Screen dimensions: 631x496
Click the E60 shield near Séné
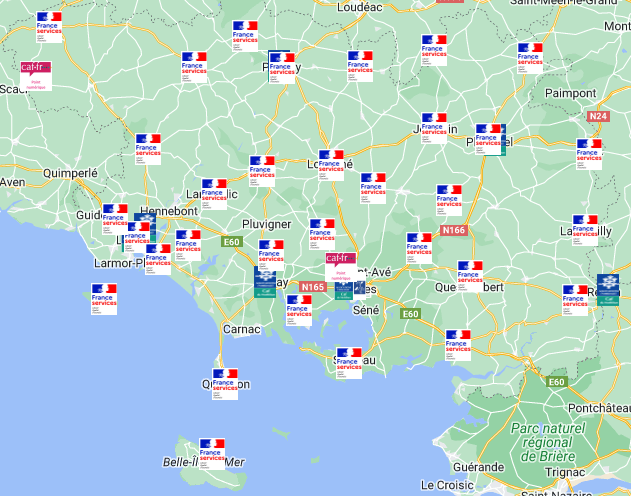410,314
